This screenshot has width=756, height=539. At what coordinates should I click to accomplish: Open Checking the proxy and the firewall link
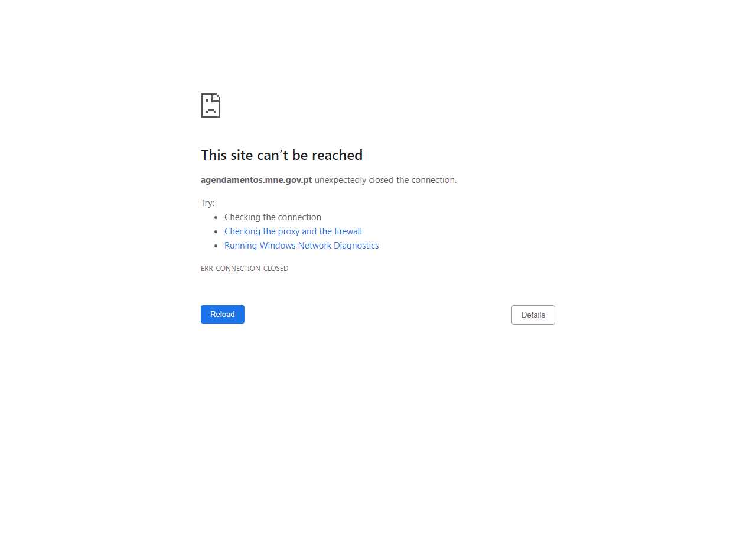[x=293, y=231]
